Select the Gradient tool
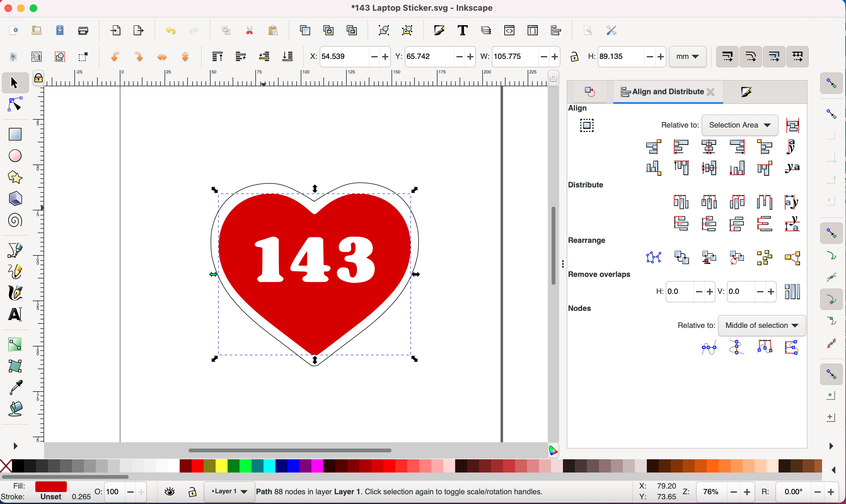The width and height of the screenshot is (846, 504). 15,345
